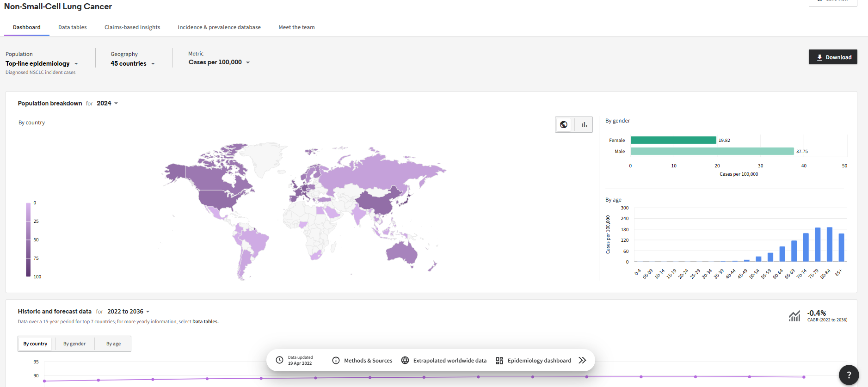Open Extrapolated worldwide data
The height and width of the screenshot is (387, 868).
444,360
